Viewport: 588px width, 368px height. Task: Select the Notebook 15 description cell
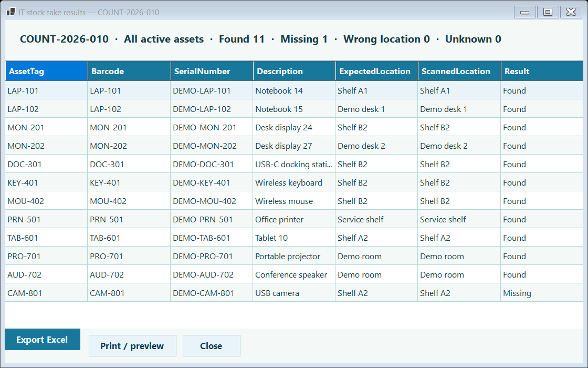[x=294, y=109]
